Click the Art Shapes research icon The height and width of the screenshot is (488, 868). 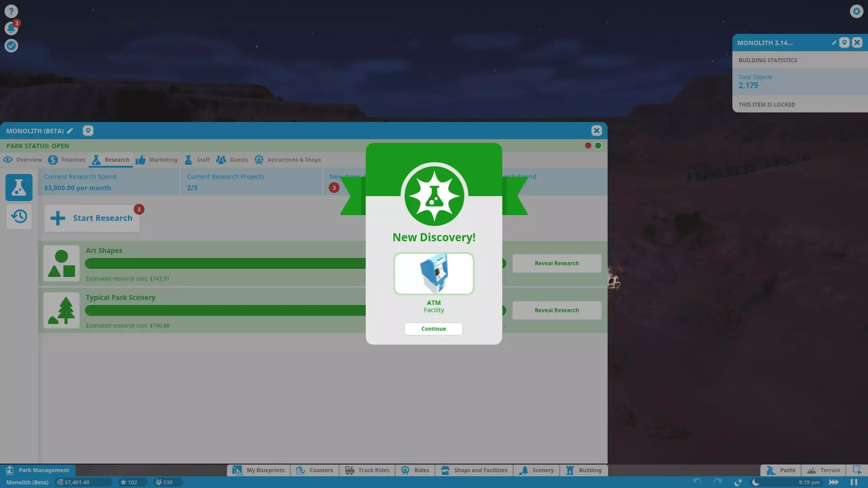(x=61, y=263)
